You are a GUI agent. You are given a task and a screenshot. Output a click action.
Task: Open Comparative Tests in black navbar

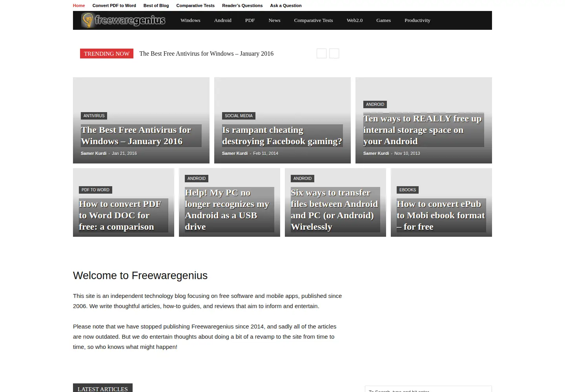(x=313, y=20)
